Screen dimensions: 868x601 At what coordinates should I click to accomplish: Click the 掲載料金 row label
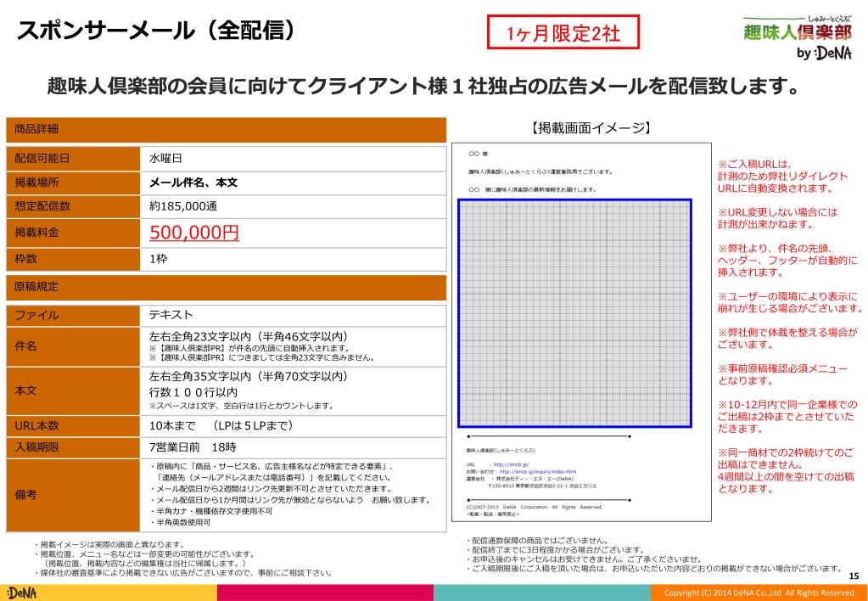point(73,233)
